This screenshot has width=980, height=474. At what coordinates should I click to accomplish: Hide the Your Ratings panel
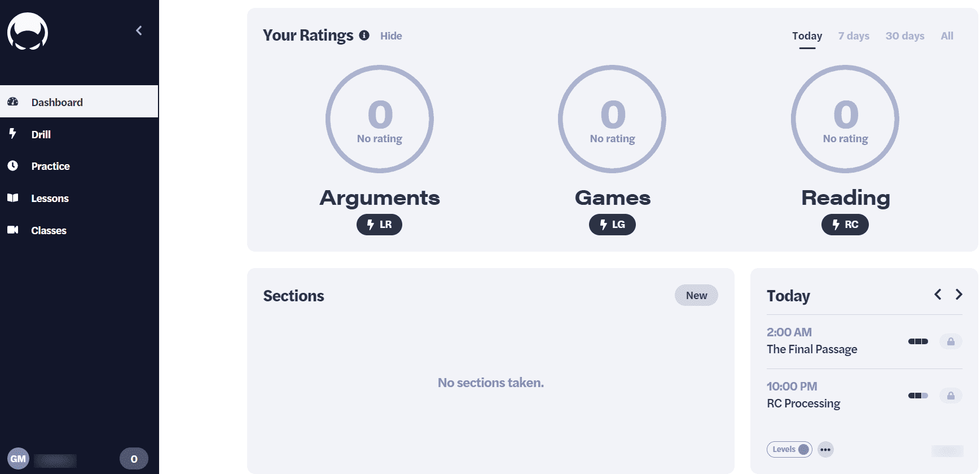click(x=391, y=36)
